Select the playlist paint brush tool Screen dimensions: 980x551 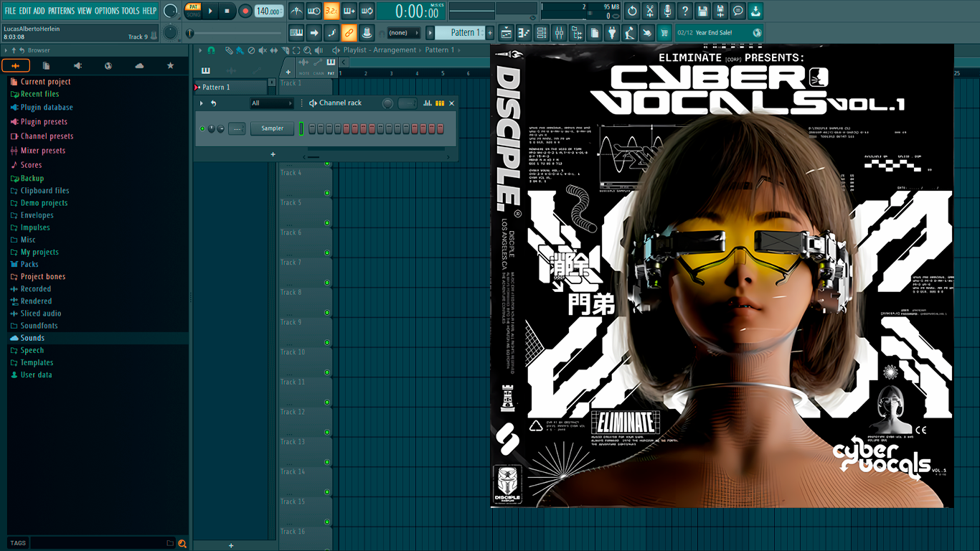(240, 50)
